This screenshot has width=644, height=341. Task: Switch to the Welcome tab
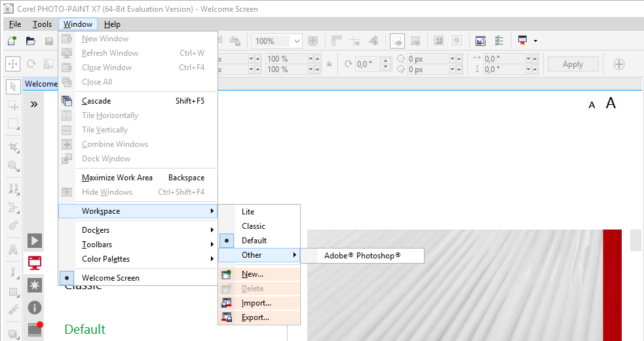pyautogui.click(x=41, y=84)
